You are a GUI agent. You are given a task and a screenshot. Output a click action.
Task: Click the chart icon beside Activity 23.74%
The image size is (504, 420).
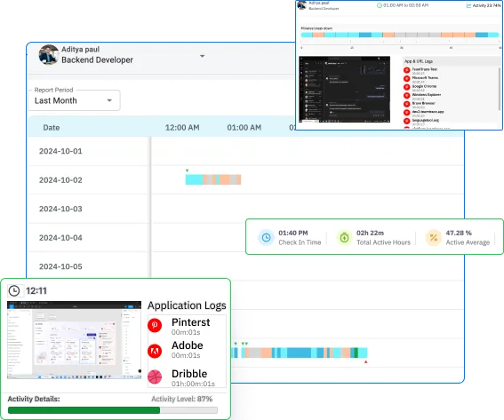[468, 5]
